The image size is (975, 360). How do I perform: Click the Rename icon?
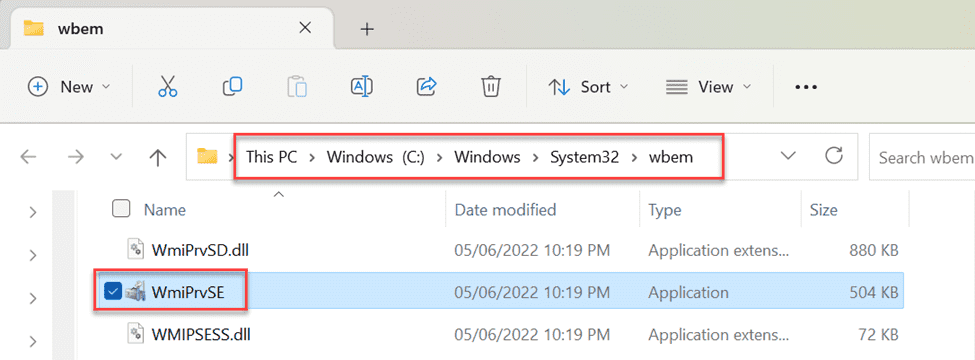pyautogui.click(x=362, y=86)
